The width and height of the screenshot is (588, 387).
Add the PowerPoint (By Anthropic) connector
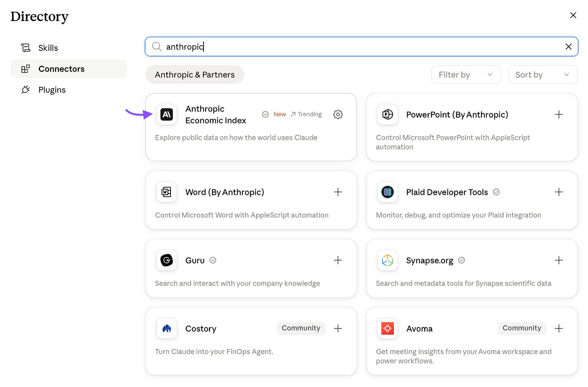(x=559, y=114)
